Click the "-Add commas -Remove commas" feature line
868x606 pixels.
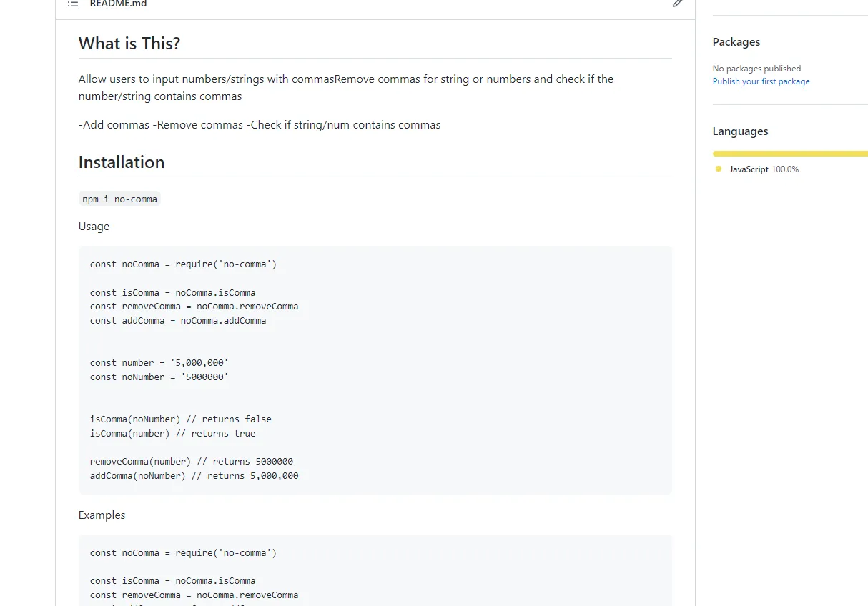259,125
